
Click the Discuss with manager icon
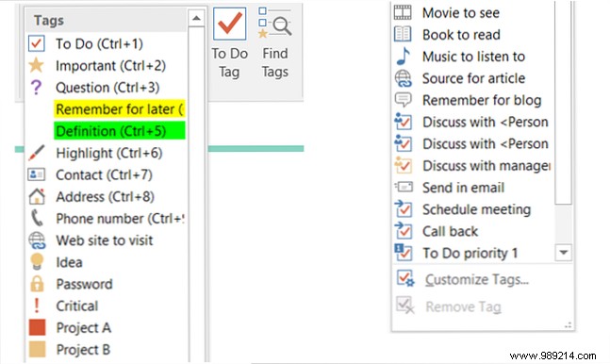[x=403, y=165]
